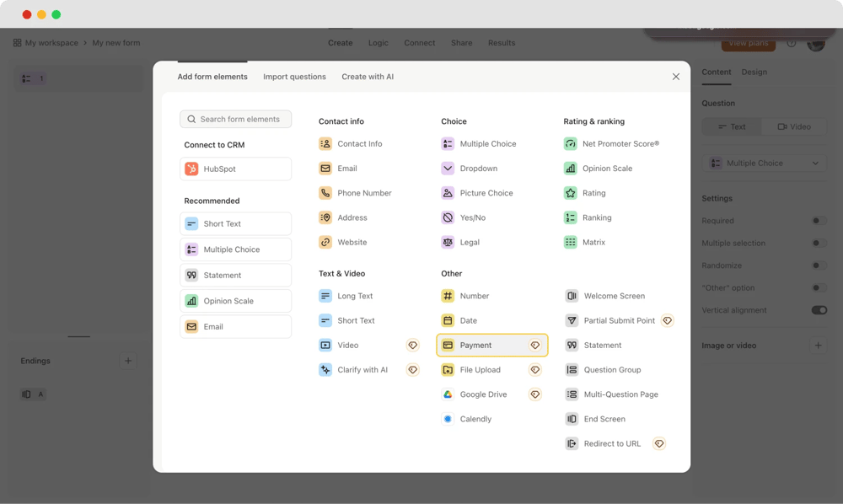Click the Clarify with AI icon
The height and width of the screenshot is (504, 843).
(x=325, y=370)
